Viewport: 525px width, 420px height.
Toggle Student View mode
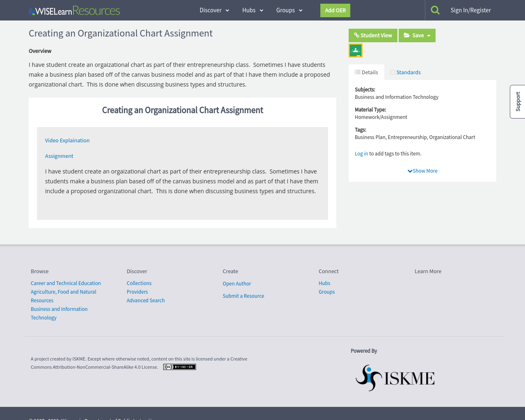373,36
